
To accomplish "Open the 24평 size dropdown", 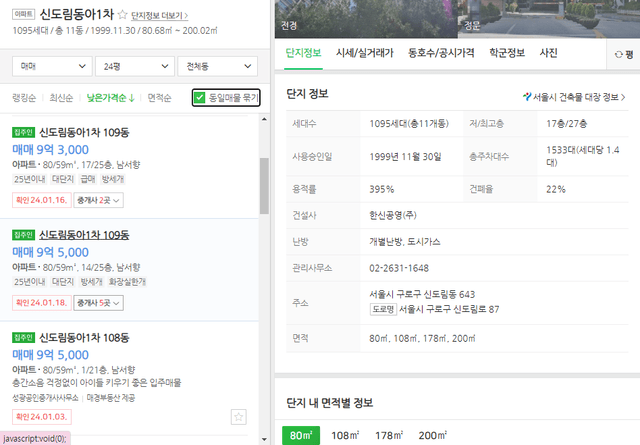I will click(x=135, y=66).
